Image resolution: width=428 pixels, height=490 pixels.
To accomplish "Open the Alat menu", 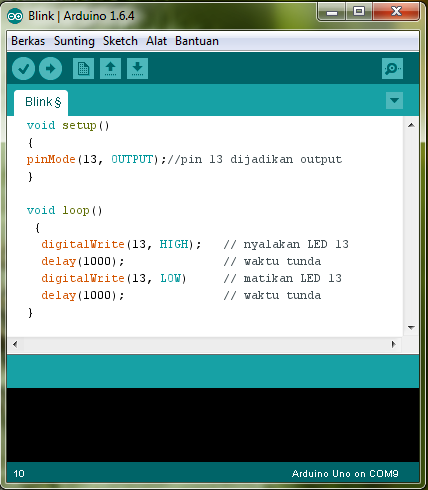I will pyautogui.click(x=156, y=41).
